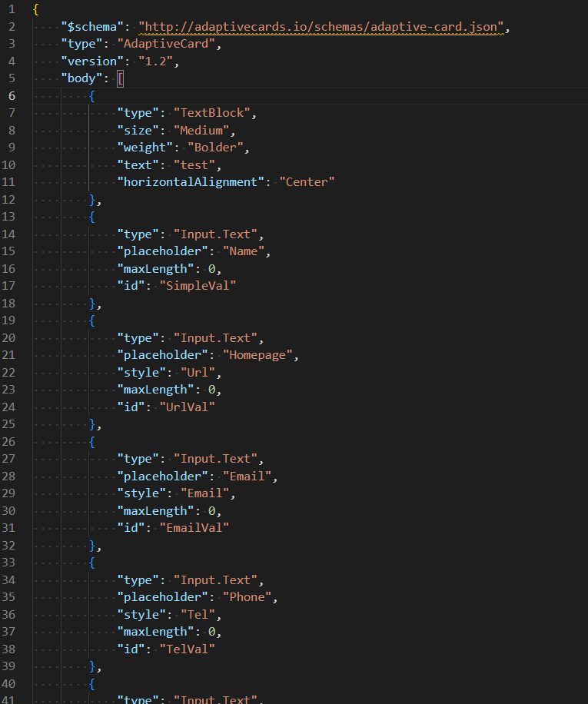Click the version value "1.2"
The width and height of the screenshot is (588, 704).
156,61
